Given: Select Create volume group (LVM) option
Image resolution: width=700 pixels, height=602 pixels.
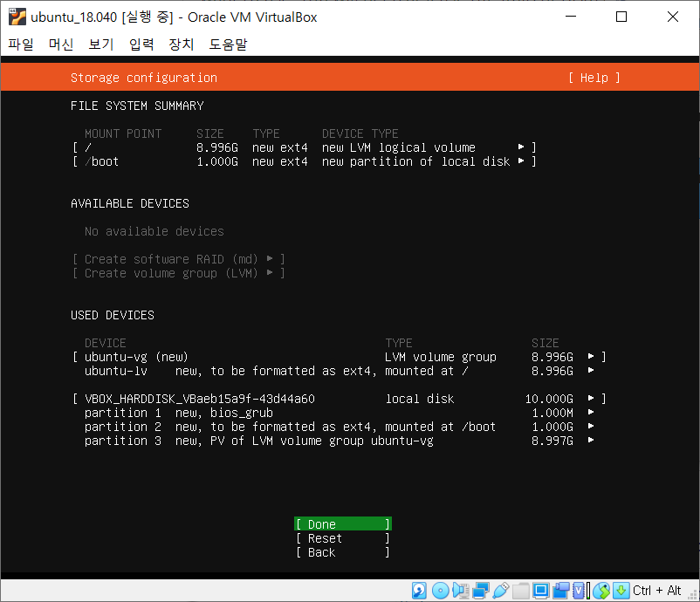Looking at the screenshot, I should (x=179, y=273).
